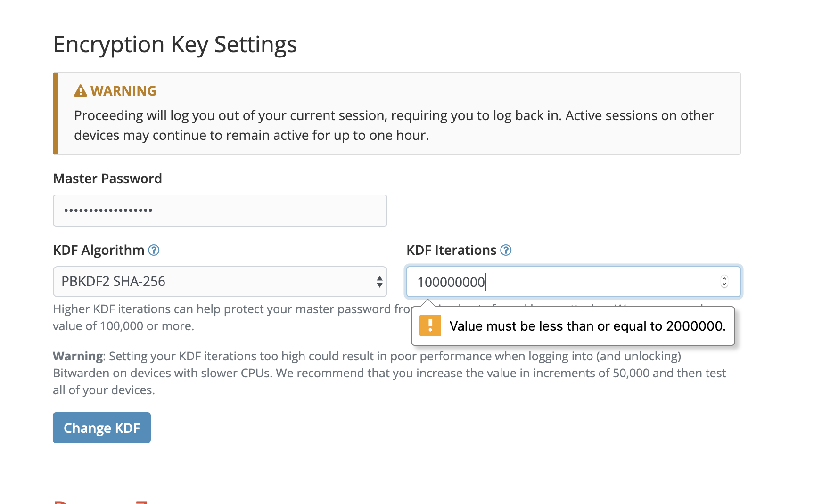Click the bold 'Warning' word in the performance note
The image size is (822, 504).
(77, 356)
